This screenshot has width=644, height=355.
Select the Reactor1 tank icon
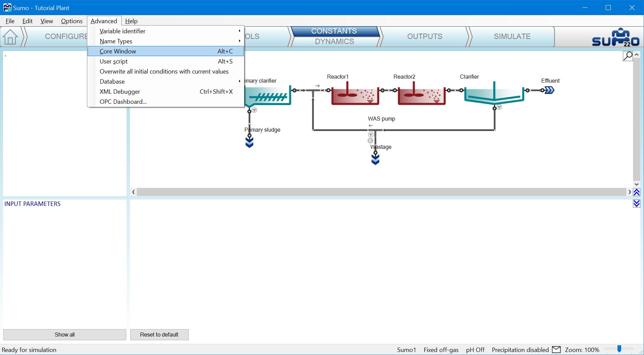(355, 95)
